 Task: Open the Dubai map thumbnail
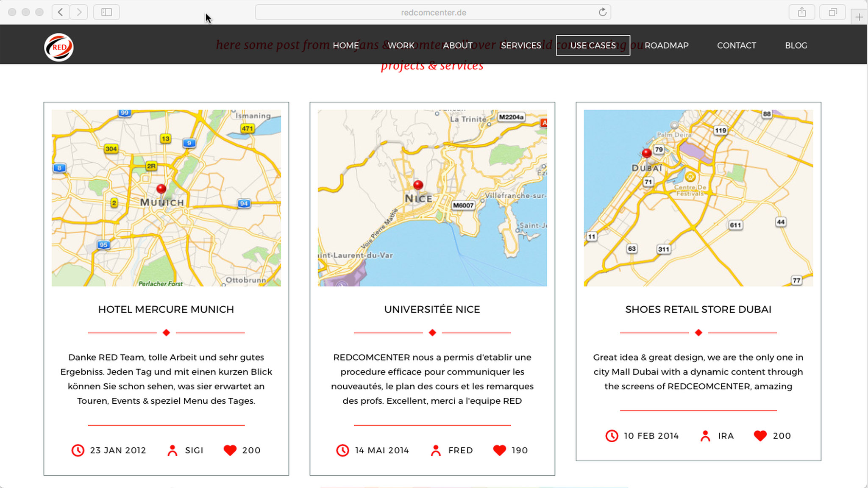tap(698, 198)
